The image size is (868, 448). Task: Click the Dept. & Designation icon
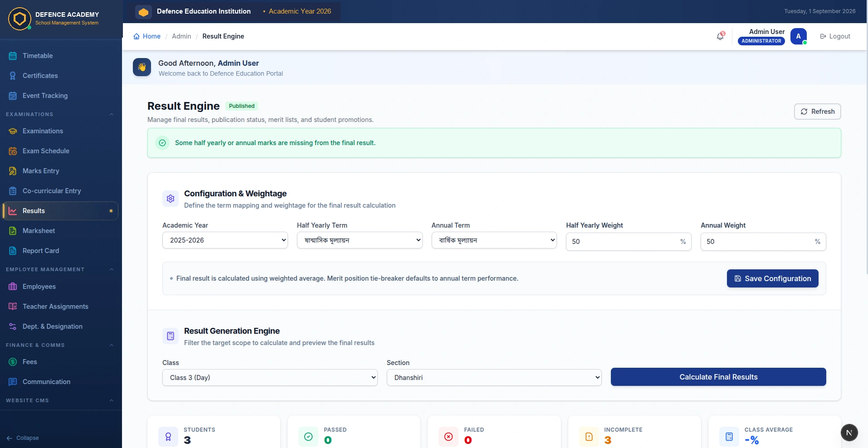[13, 326]
